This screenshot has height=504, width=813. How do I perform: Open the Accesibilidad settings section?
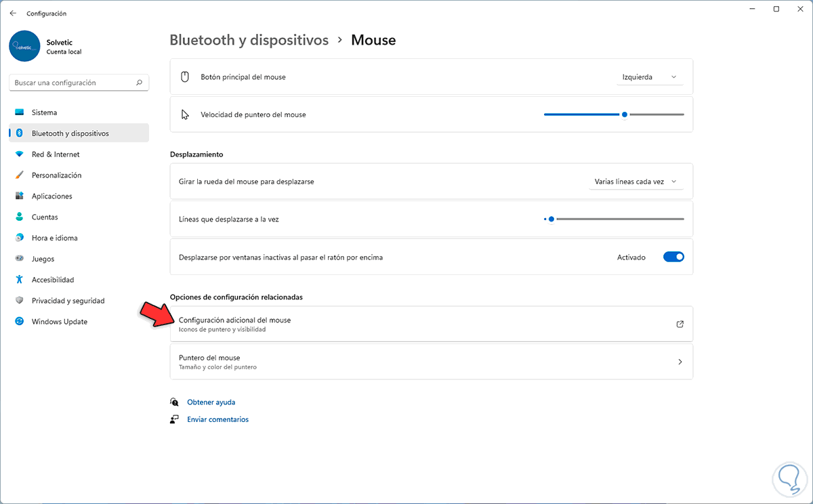click(53, 280)
